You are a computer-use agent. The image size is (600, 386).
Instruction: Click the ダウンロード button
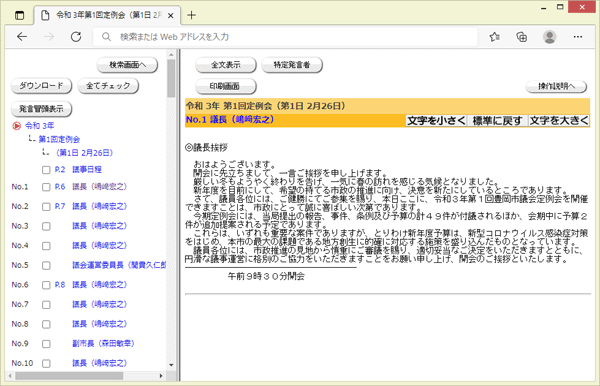pyautogui.click(x=41, y=86)
